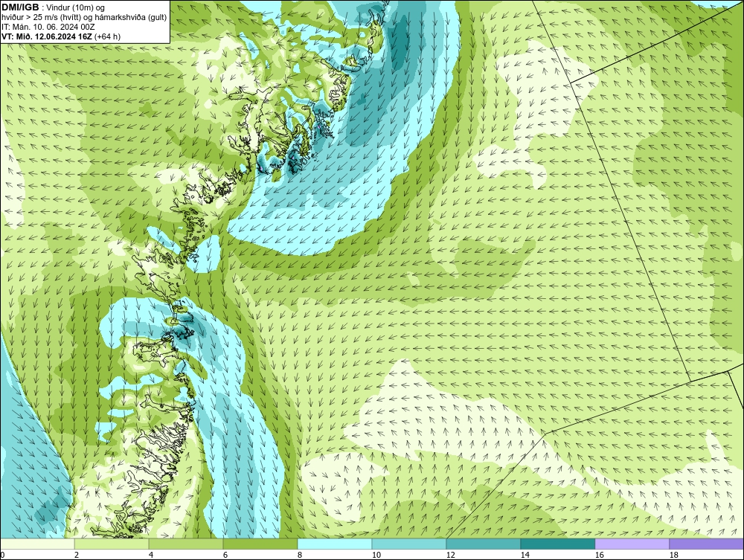
Task: Click the 'IT: Mán. 10. 06. 2024 00Z' line
Action: 48,27
